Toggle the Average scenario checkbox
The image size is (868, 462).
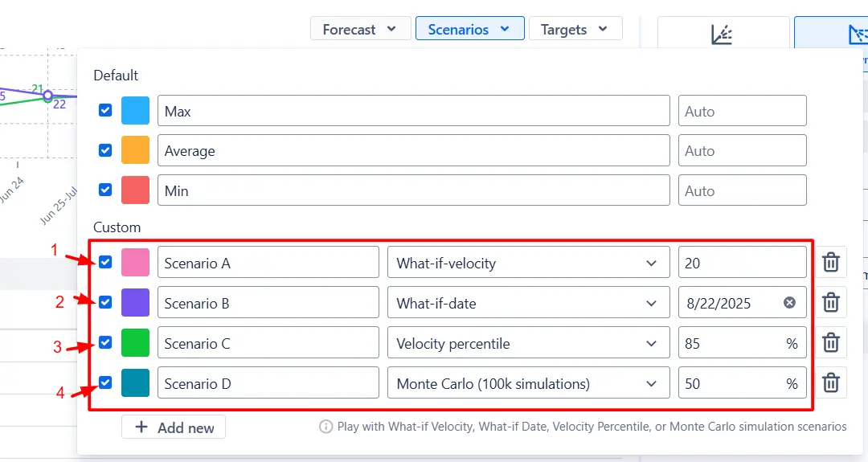tap(105, 150)
